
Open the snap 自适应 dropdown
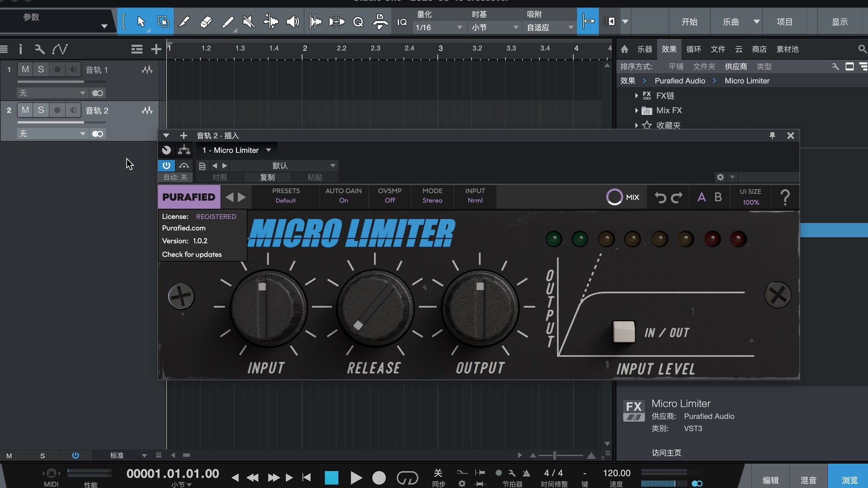click(550, 28)
